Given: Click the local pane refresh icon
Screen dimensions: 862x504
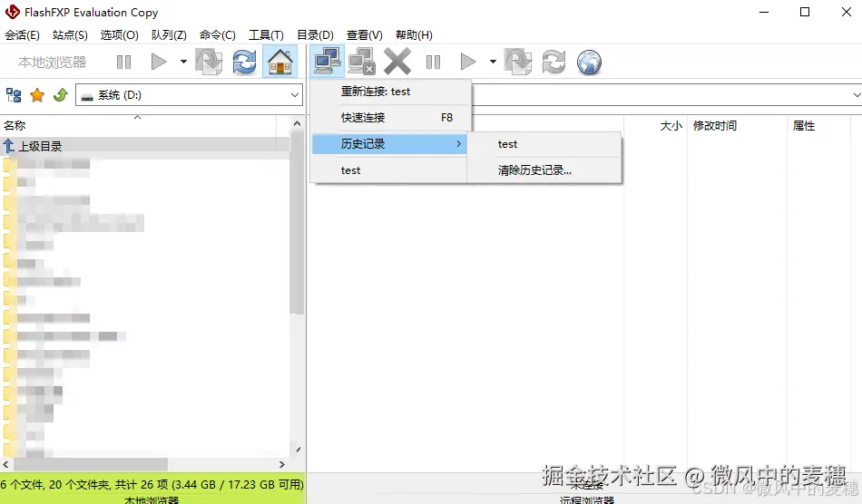Looking at the screenshot, I should (x=244, y=62).
